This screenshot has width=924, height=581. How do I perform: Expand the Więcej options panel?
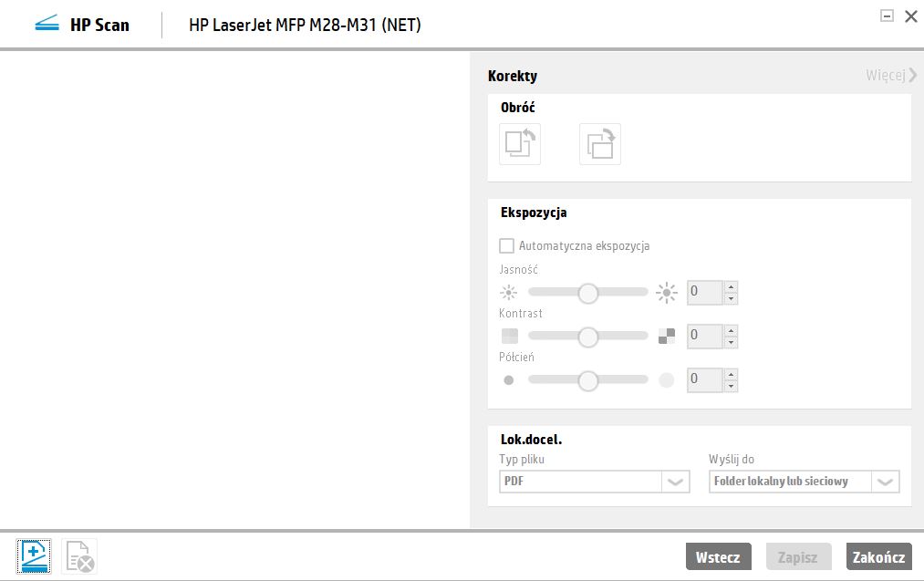pyautogui.click(x=889, y=75)
